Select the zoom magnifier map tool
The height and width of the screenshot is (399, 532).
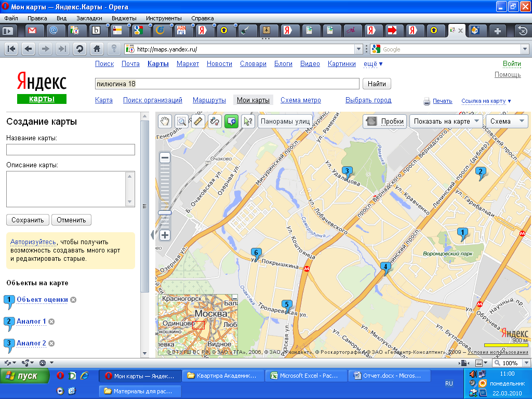tap(181, 121)
